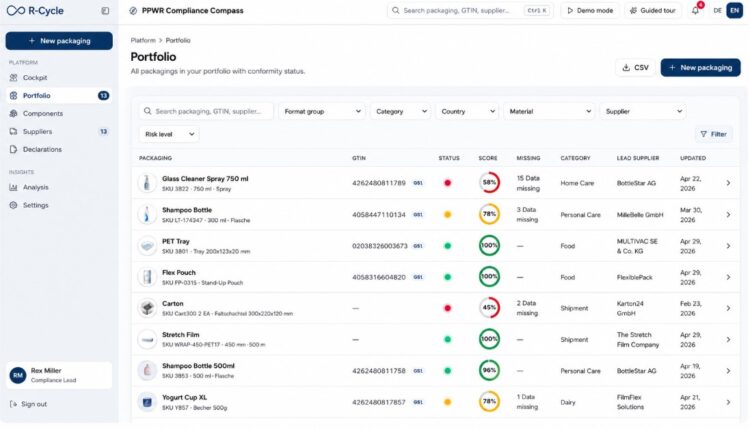
Task: Switch language to DE
Action: click(x=717, y=11)
